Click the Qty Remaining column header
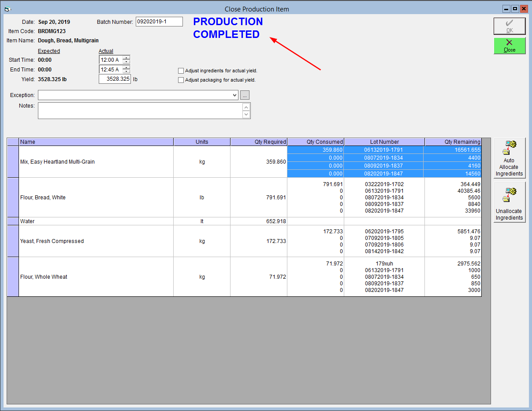532x411 pixels. (x=453, y=142)
